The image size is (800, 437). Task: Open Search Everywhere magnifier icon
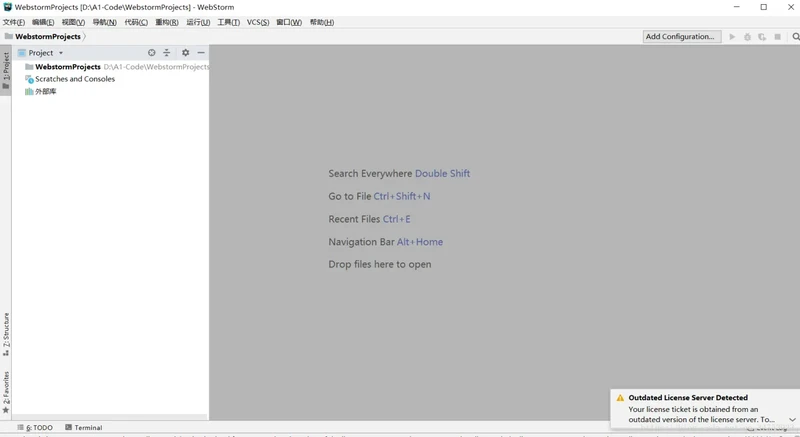point(795,37)
